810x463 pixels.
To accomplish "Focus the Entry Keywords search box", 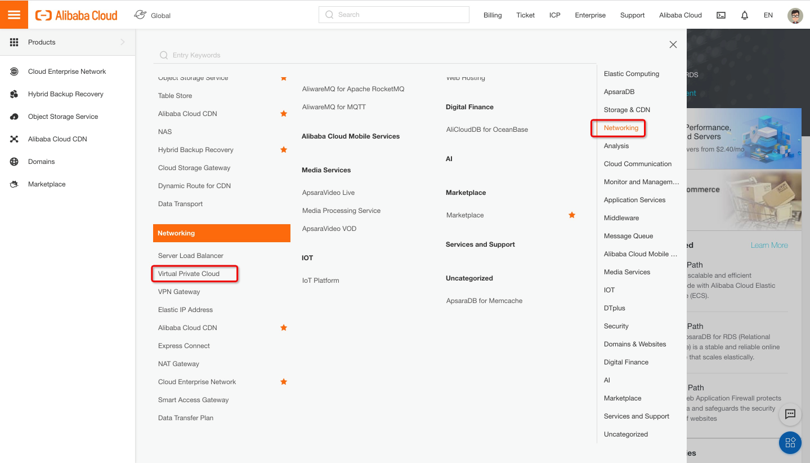I will click(375, 55).
